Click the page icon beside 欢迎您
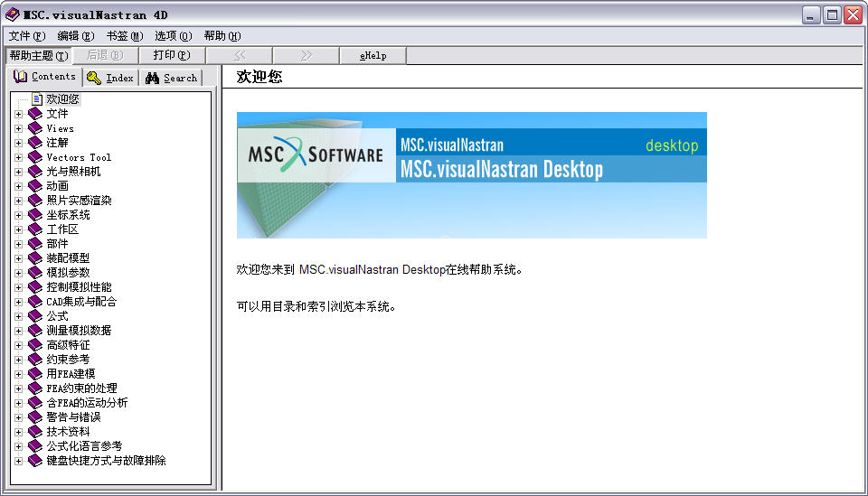Screen dimensions: 868x496 (36, 99)
